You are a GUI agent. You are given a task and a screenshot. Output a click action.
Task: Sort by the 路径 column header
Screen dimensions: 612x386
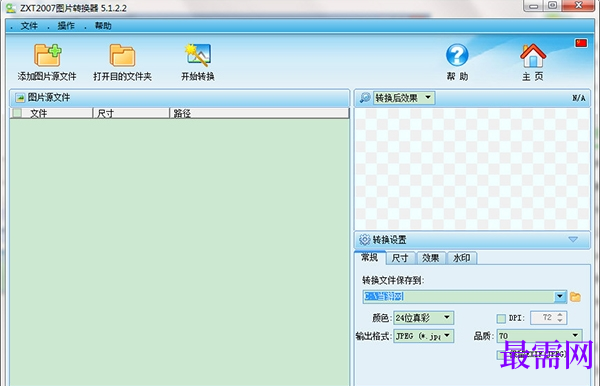point(259,113)
